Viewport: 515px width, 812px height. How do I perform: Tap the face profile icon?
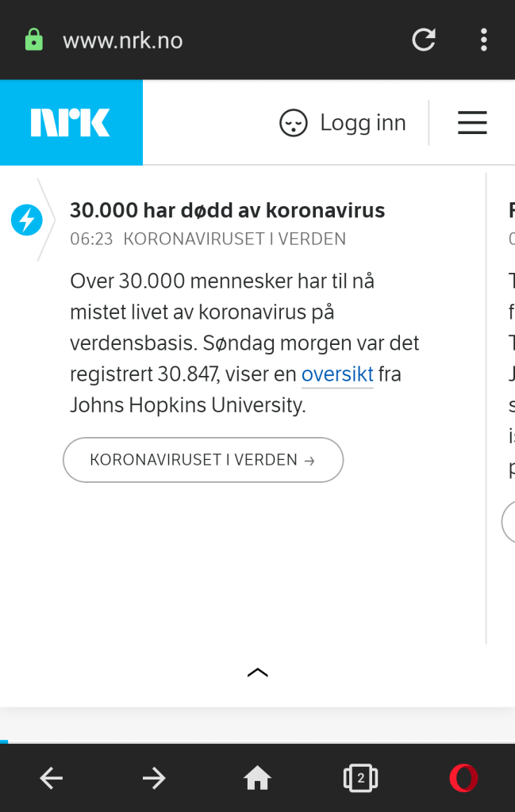pyautogui.click(x=293, y=123)
